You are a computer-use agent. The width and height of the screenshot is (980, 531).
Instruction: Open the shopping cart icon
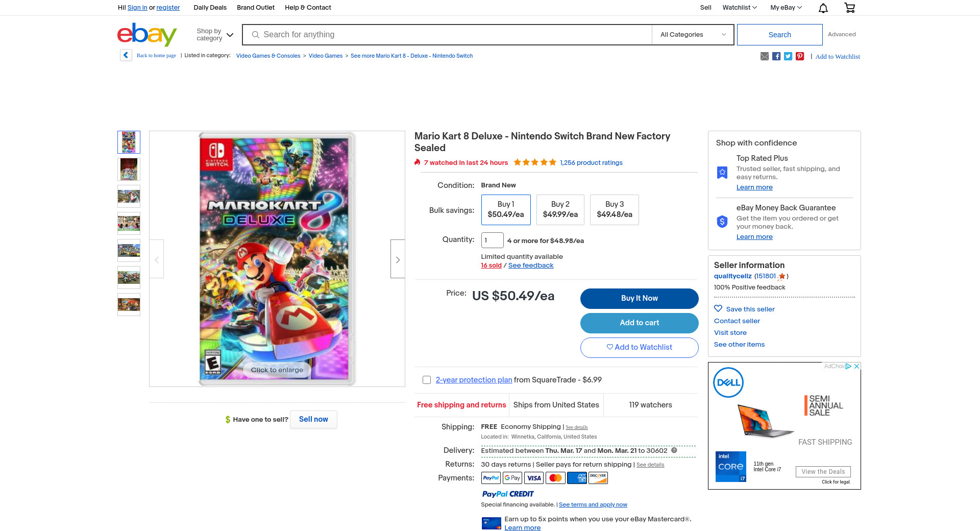point(849,8)
